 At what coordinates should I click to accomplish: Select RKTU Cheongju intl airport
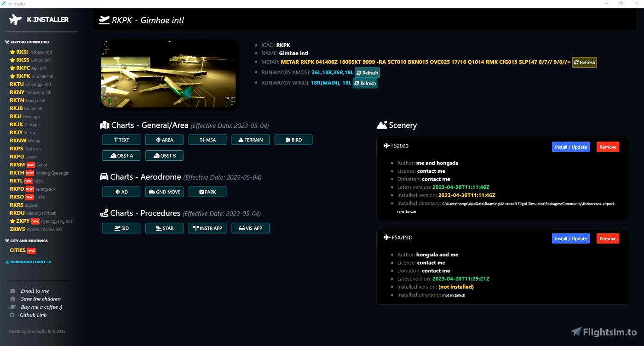tap(30, 84)
